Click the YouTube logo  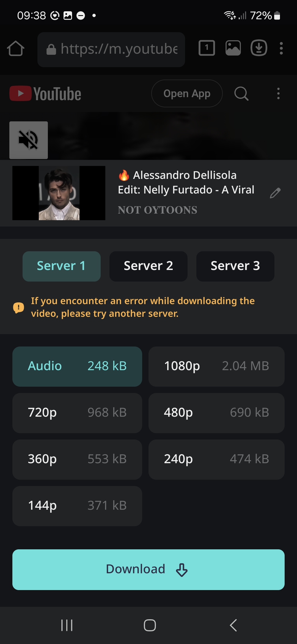(x=45, y=94)
